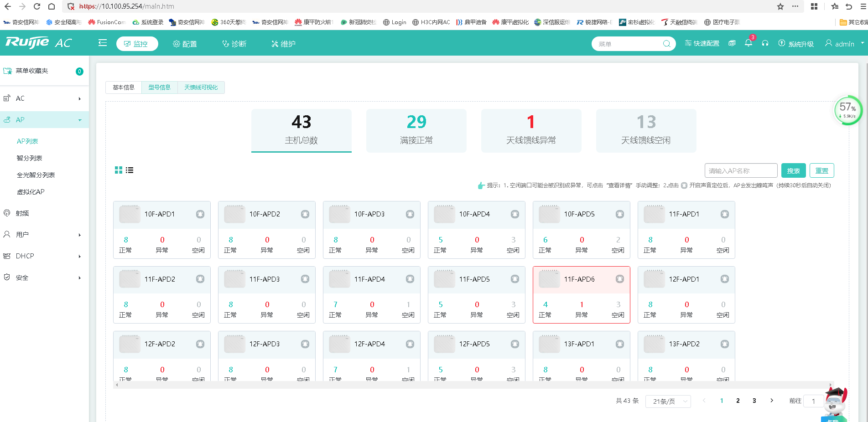Viewport: 868px width, 422px height.
Task: Enable sound locator for 12F-APD1
Action: pyautogui.click(x=724, y=279)
